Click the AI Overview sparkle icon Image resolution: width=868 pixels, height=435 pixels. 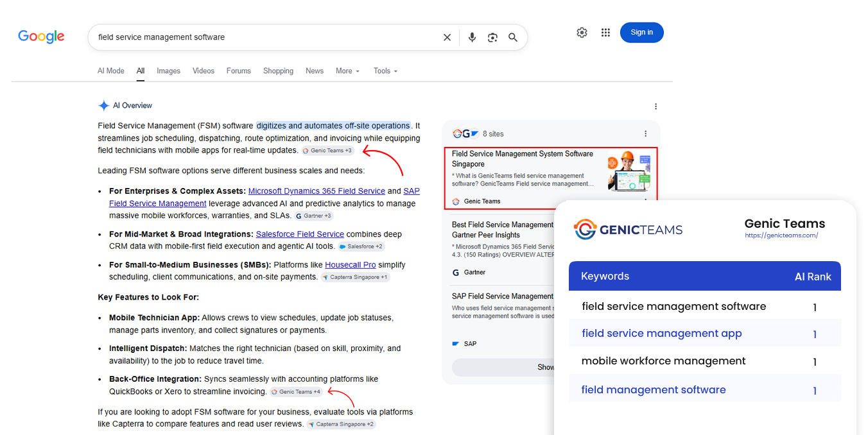103,106
